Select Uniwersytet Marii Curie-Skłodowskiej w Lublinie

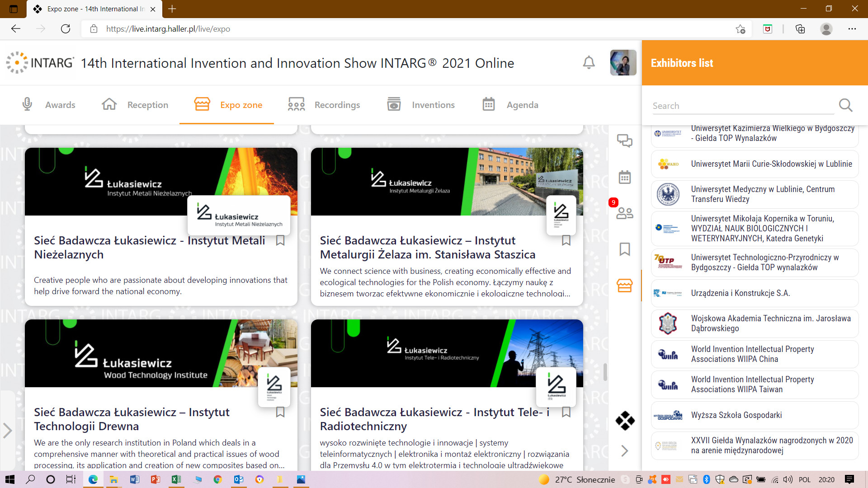point(755,164)
